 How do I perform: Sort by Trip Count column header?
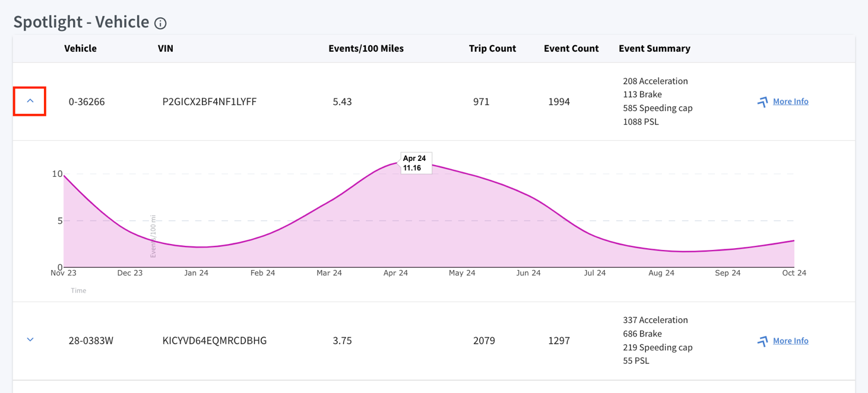(492, 49)
